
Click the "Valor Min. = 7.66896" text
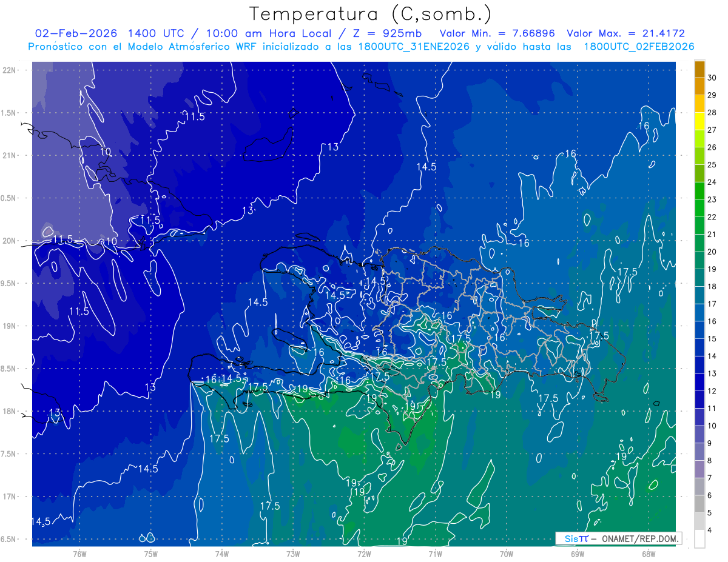[497, 33]
